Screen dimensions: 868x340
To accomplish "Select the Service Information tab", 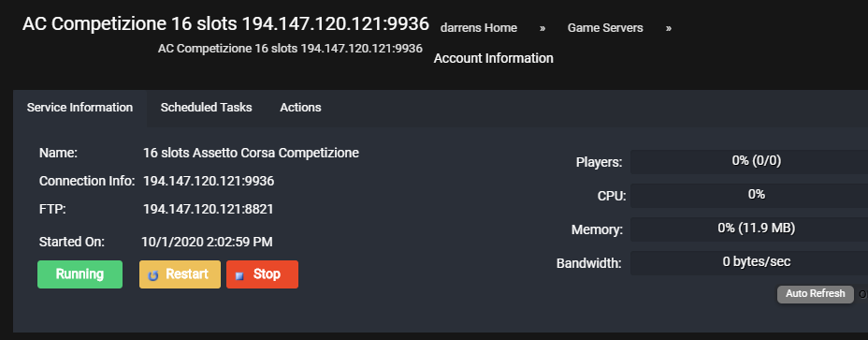I will pyautogui.click(x=80, y=108).
